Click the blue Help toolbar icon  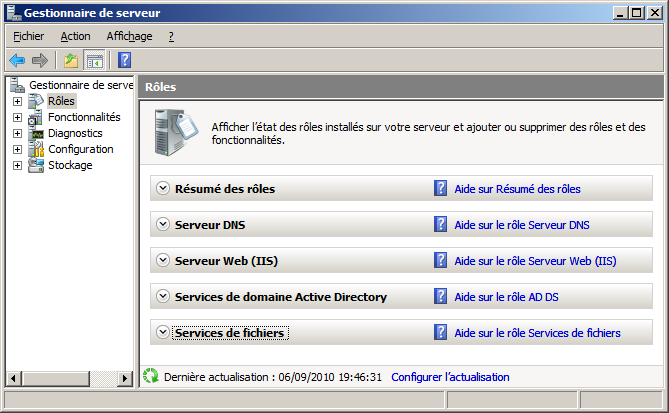pyautogui.click(x=124, y=60)
